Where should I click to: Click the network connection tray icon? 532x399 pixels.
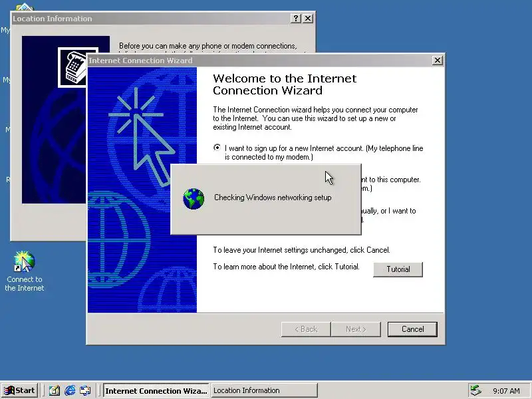pos(475,390)
